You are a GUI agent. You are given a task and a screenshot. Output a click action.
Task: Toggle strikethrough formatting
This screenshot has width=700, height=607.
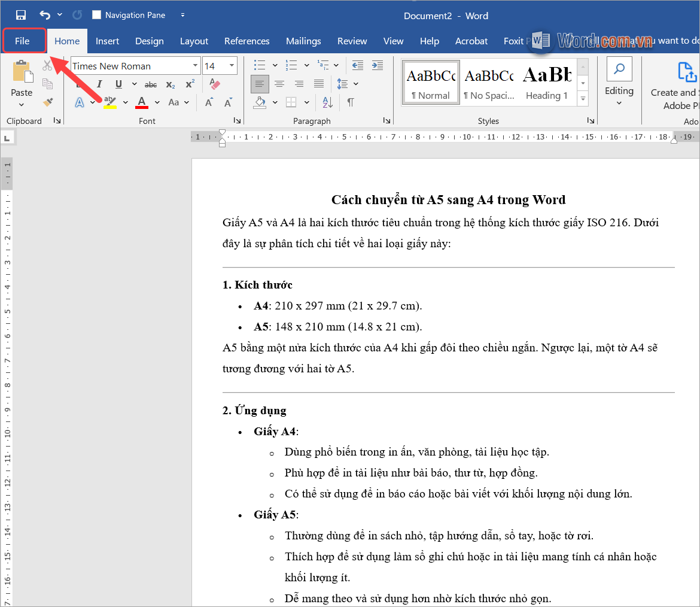tap(150, 84)
